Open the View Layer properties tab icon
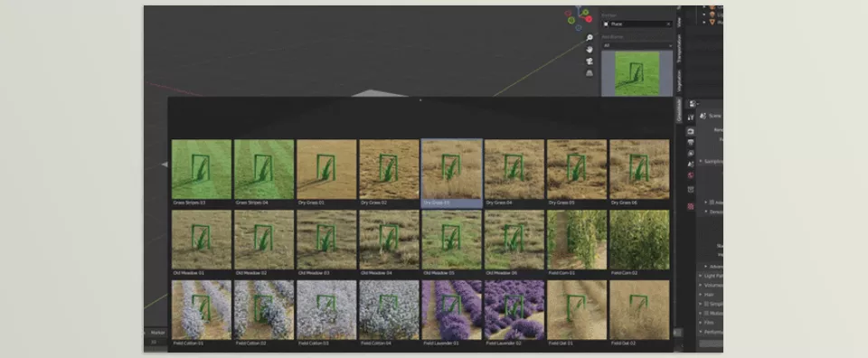Image resolution: width=868 pixels, height=358 pixels. tap(690, 154)
